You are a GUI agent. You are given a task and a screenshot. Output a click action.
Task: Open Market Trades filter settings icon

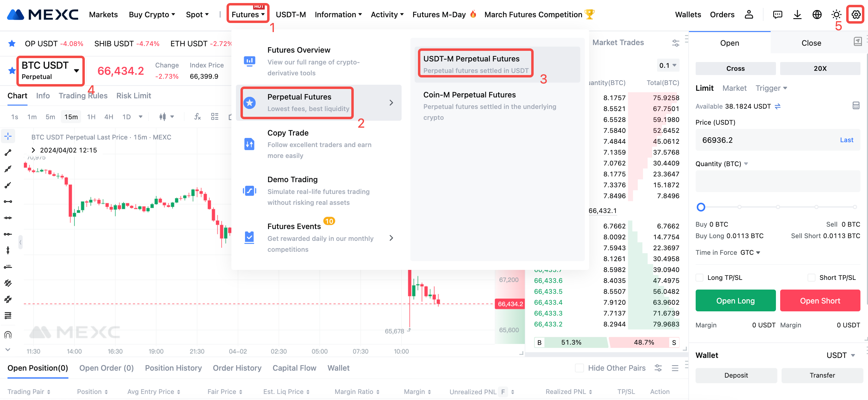pos(675,43)
